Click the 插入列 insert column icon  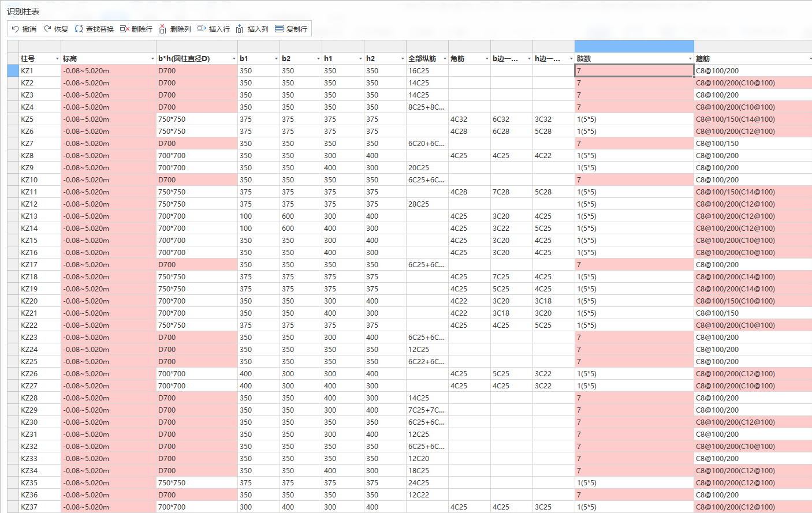point(240,29)
